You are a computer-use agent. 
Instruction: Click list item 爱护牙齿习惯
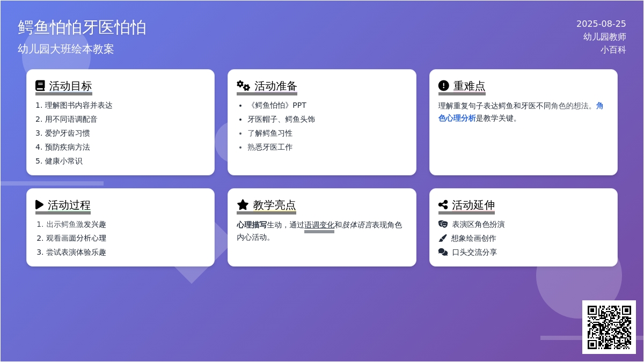click(67, 133)
